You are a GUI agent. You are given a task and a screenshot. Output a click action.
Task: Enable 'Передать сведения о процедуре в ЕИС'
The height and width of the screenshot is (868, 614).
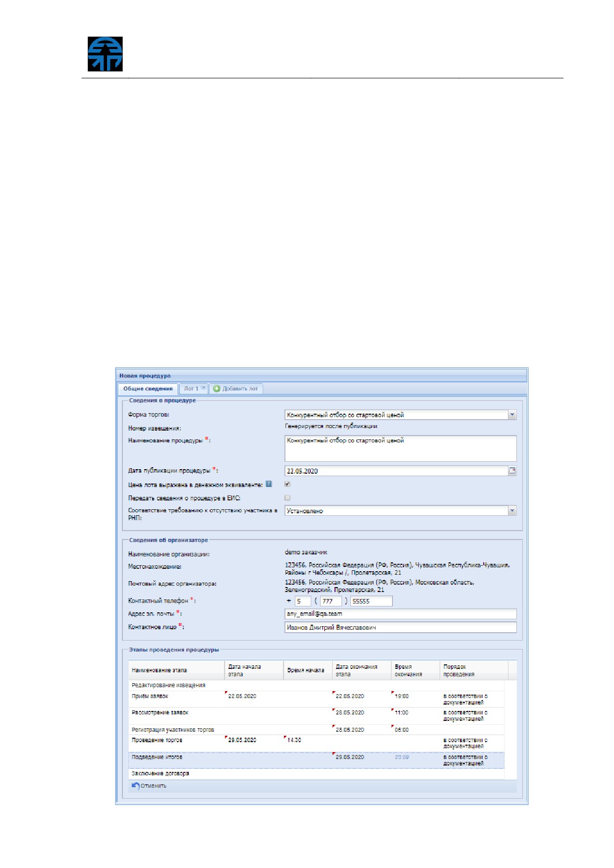[287, 497]
